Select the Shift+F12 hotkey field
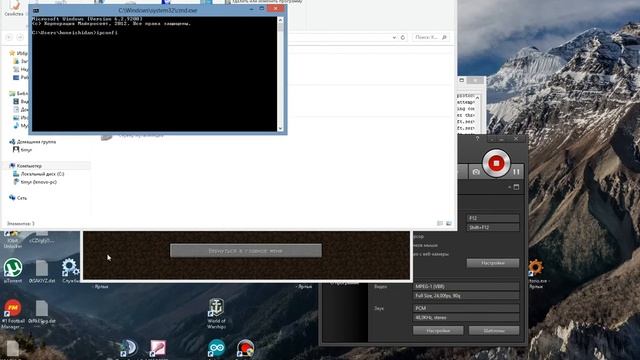640x360 pixels. click(x=493, y=227)
